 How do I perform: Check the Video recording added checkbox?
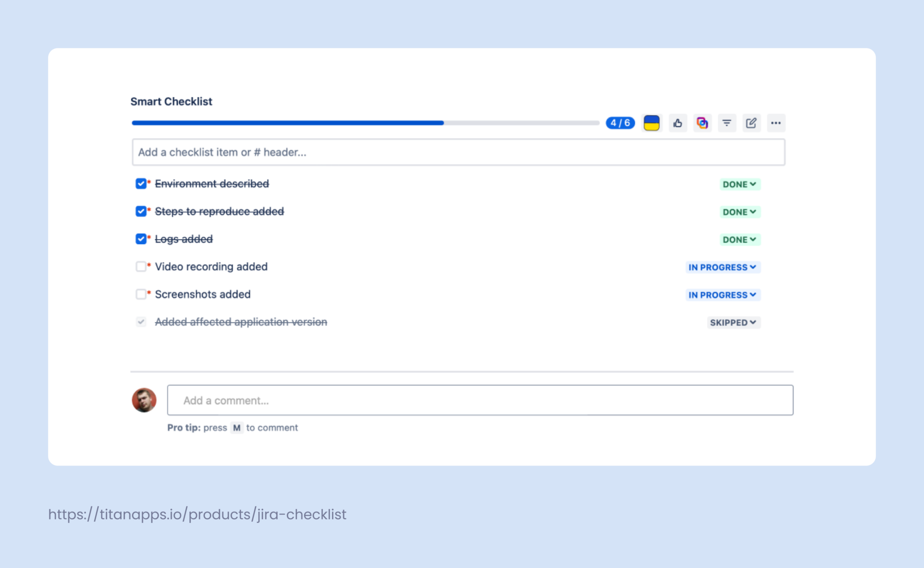point(141,267)
